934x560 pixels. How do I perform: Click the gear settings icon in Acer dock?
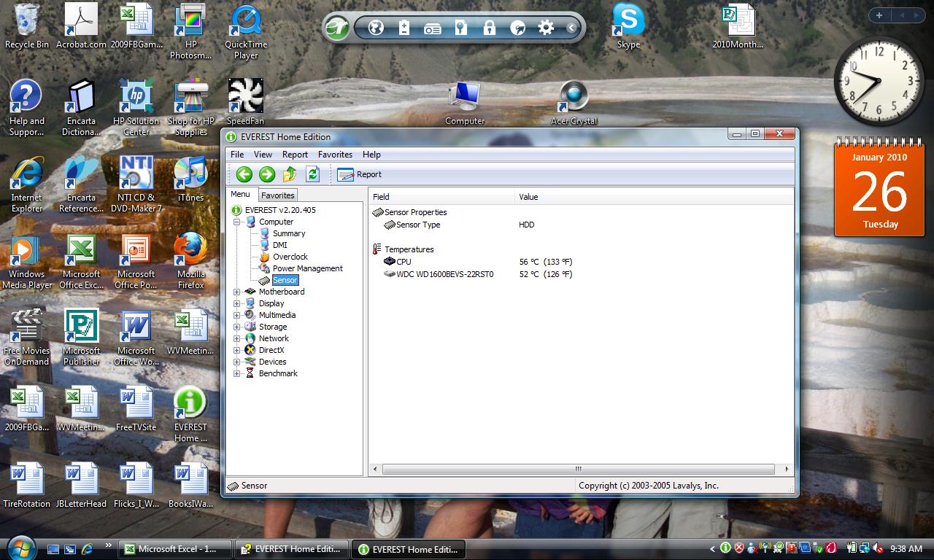coord(546,28)
